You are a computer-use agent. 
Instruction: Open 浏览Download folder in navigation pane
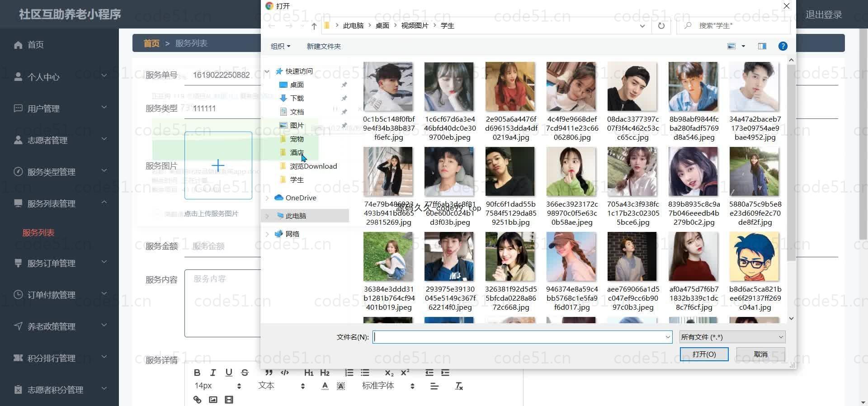313,166
